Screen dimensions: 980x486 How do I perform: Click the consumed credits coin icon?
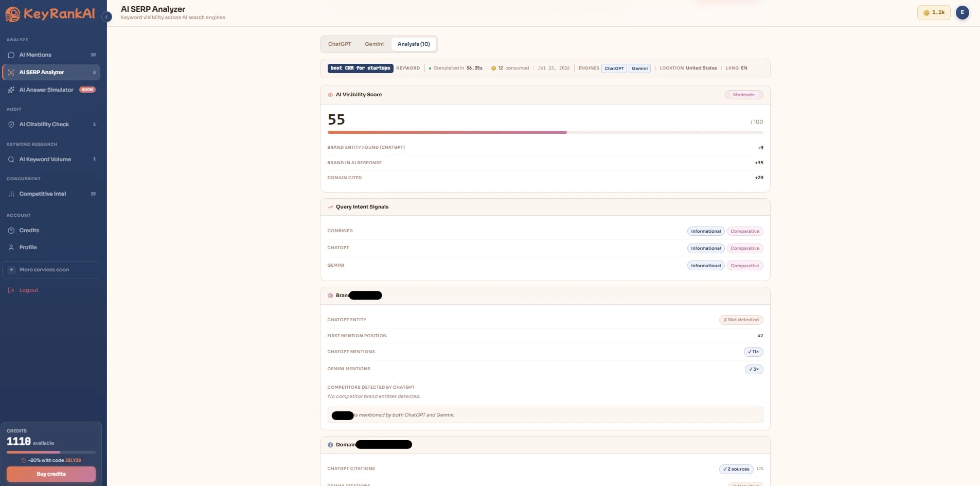pyautogui.click(x=493, y=68)
